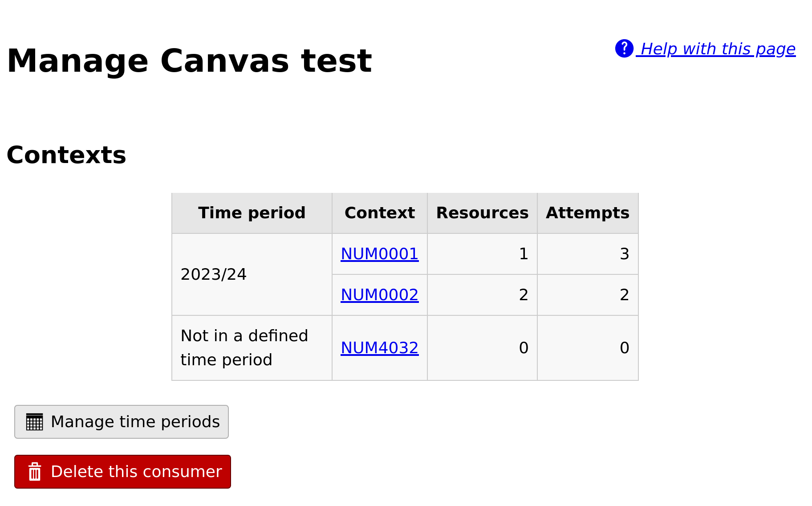Click the Contexts section heading
Screen dimensions: 812x506
pyautogui.click(x=66, y=155)
